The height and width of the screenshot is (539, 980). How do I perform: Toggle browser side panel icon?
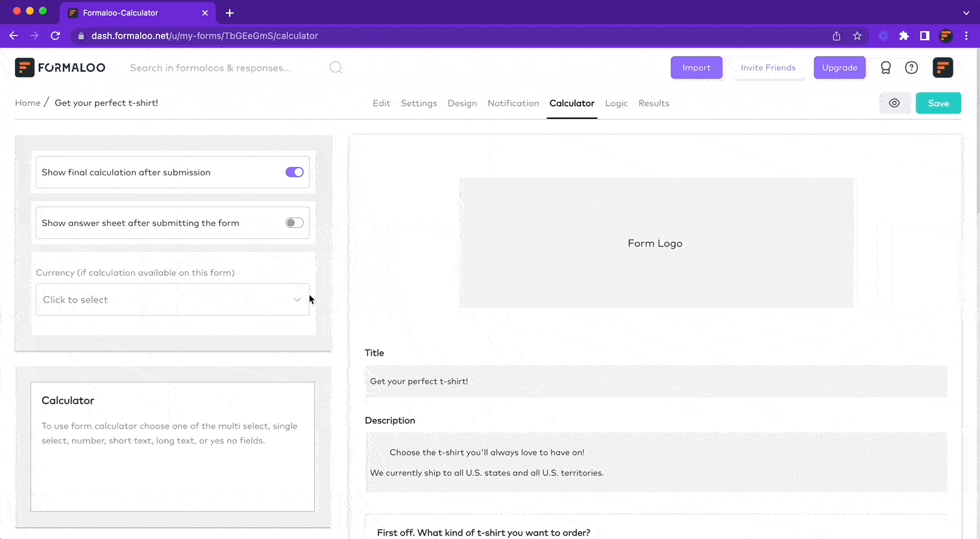click(x=925, y=36)
